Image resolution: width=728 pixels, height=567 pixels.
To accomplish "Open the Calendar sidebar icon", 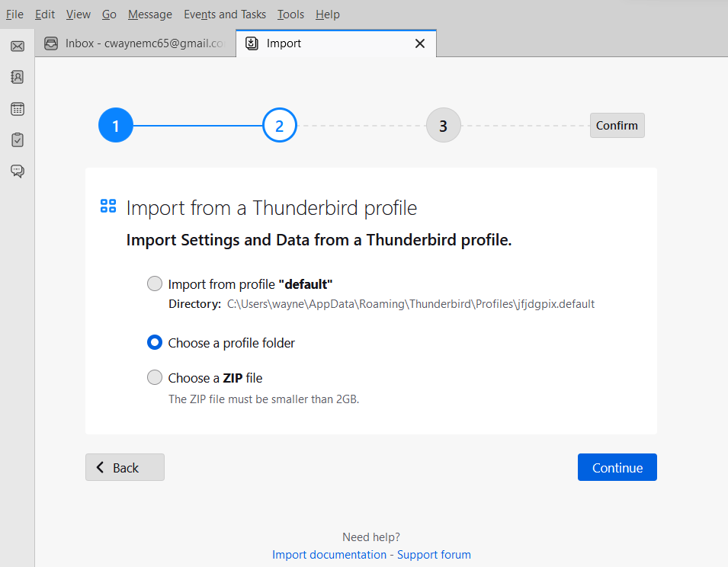I will tap(18, 109).
